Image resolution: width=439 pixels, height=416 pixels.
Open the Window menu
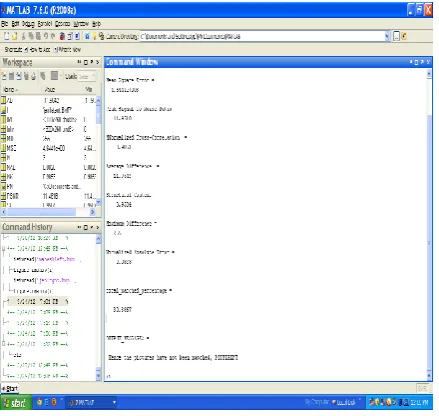point(81,24)
